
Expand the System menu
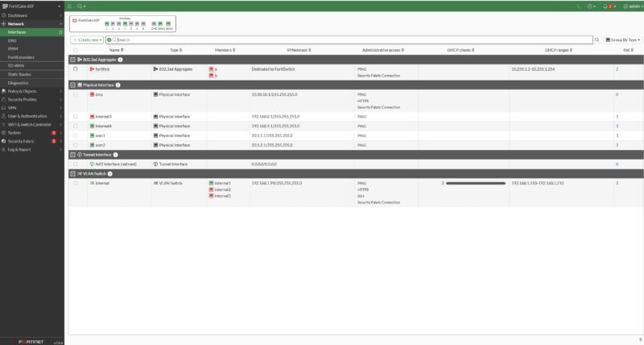click(32, 133)
